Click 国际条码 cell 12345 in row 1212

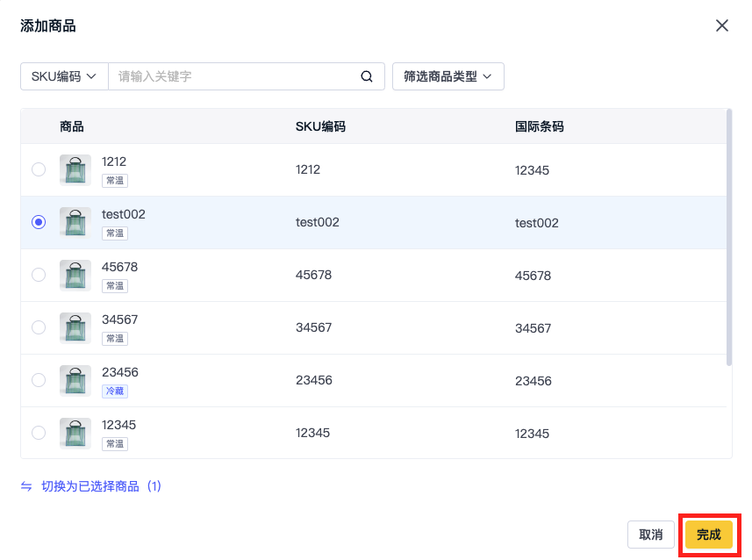click(x=532, y=170)
